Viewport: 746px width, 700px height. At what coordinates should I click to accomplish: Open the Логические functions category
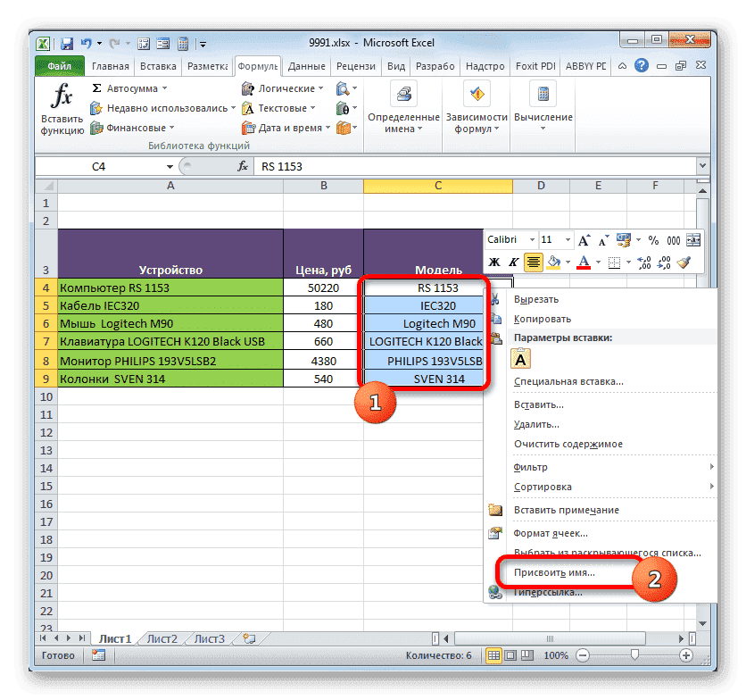point(282,88)
